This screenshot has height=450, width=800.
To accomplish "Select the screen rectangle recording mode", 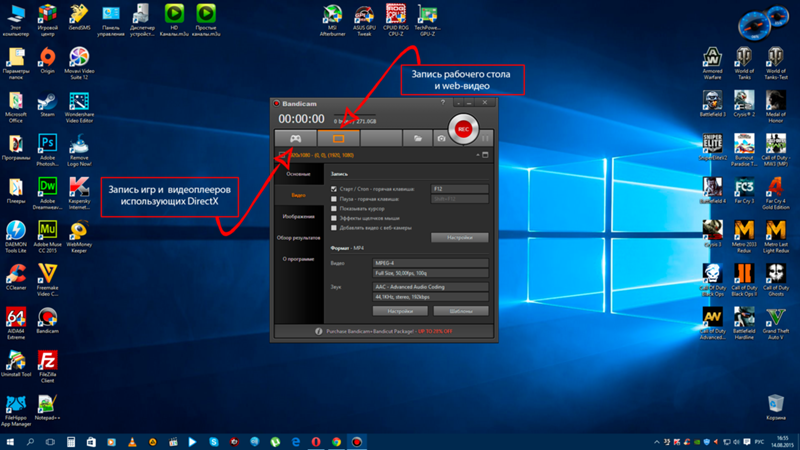I will point(338,138).
